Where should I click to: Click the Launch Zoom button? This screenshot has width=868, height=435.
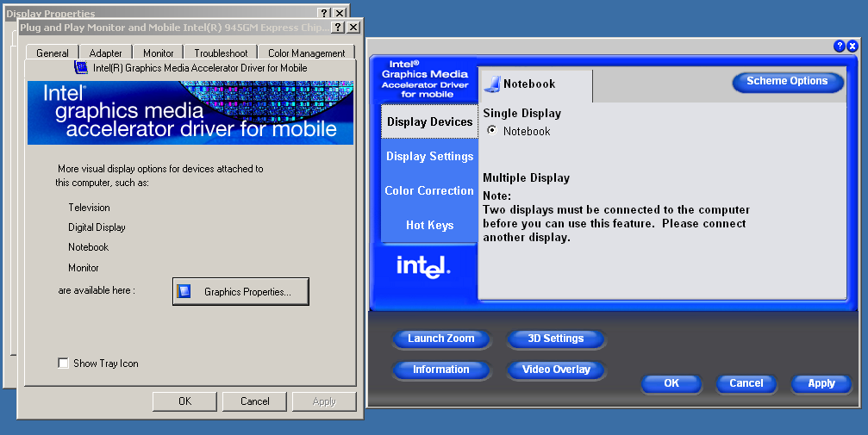pyautogui.click(x=441, y=339)
